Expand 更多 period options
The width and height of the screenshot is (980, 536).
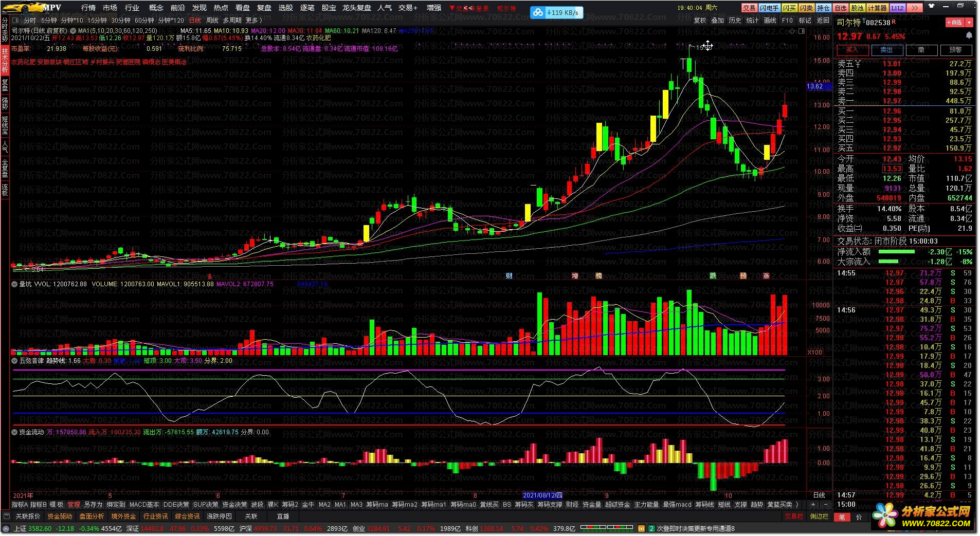point(254,21)
